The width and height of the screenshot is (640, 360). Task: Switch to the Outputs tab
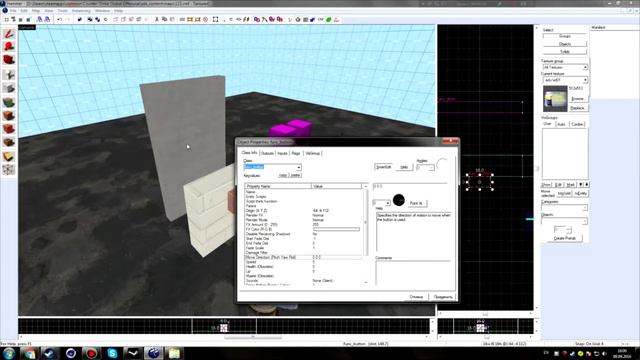[x=267, y=153]
